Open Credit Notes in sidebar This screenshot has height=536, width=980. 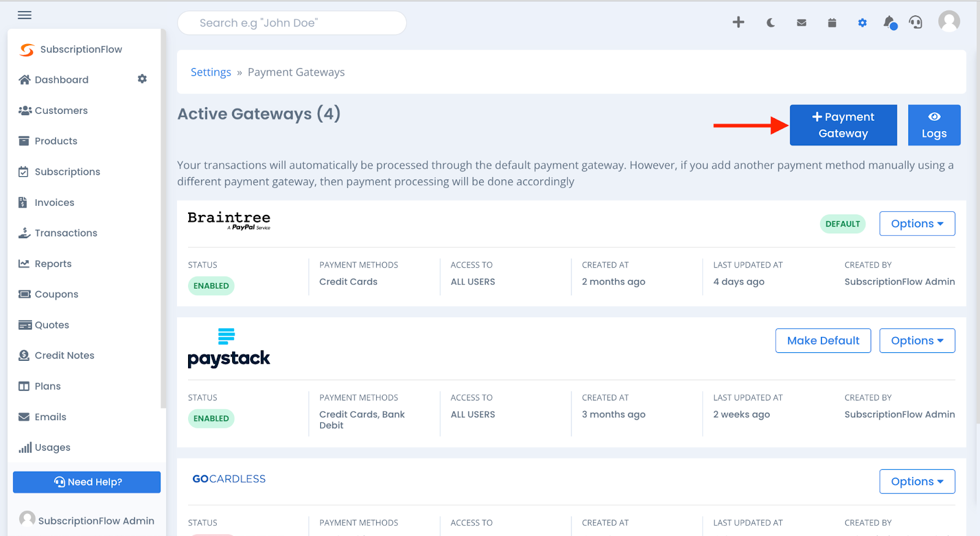(x=56, y=355)
